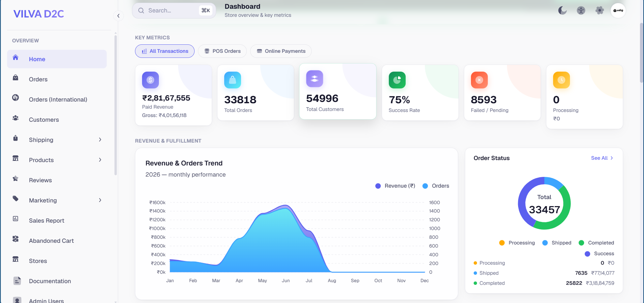Click the Stores shop icon
The image size is (644, 303).
pos(15,259)
